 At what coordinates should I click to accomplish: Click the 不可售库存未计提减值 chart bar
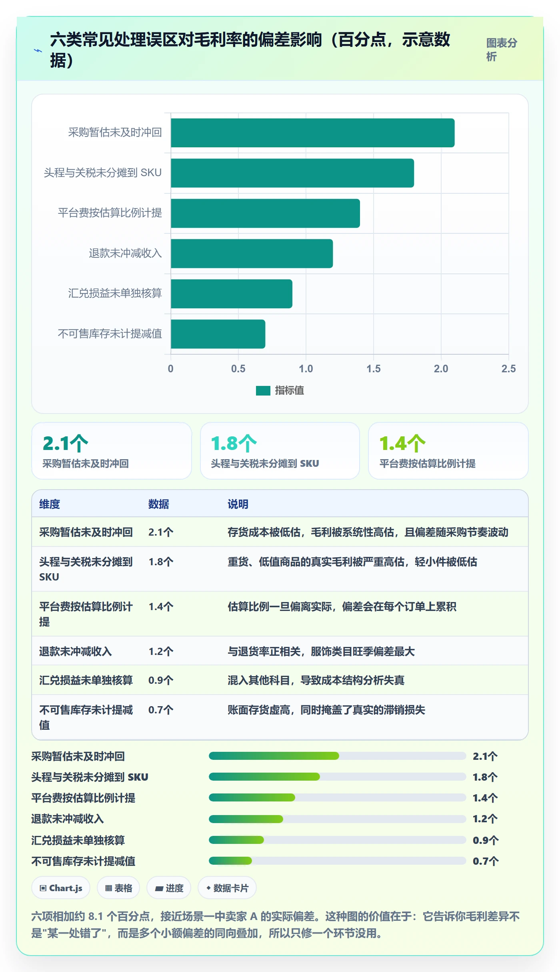tap(218, 334)
